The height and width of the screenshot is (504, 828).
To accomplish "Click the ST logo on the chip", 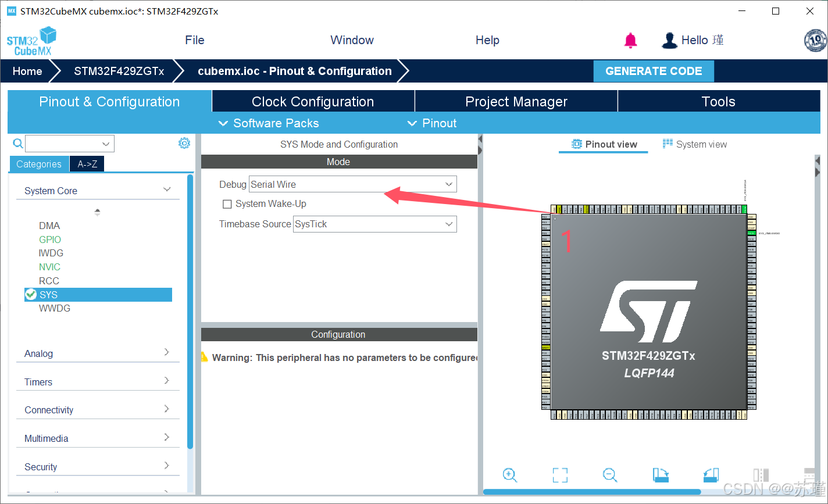I will coord(648,313).
